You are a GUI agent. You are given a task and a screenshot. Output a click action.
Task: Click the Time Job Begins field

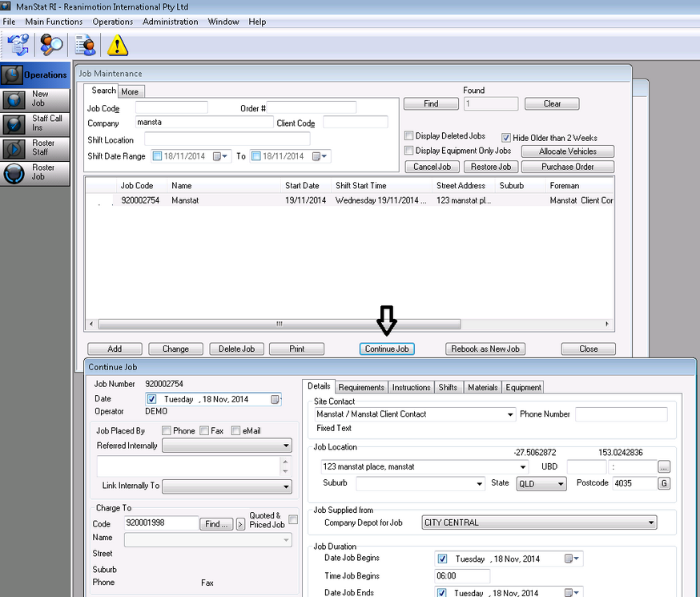click(462, 576)
